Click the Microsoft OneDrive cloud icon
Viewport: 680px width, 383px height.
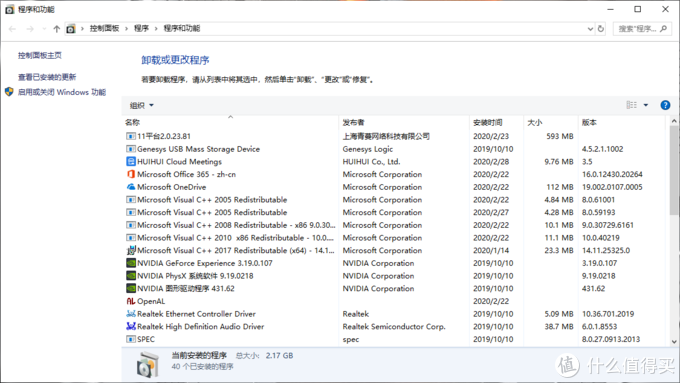(131, 187)
